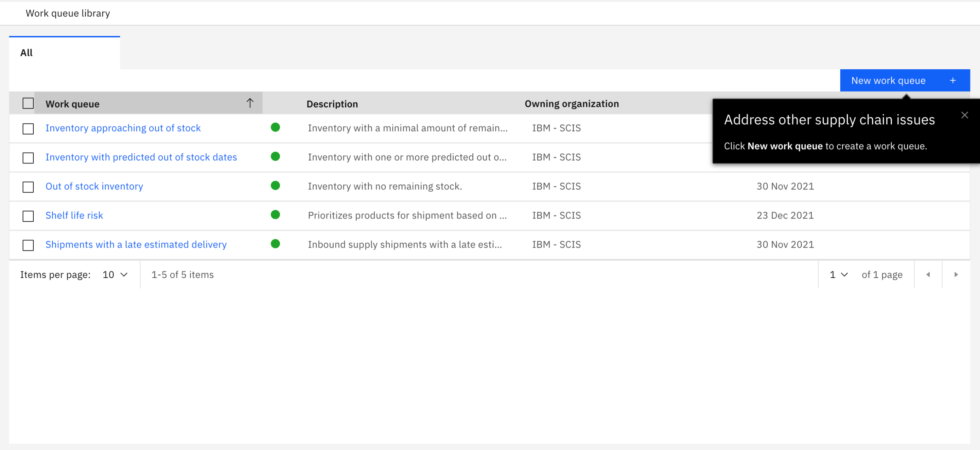980x450 pixels.
Task: Select the Out of stock inventory checkbox
Action: 28,187
